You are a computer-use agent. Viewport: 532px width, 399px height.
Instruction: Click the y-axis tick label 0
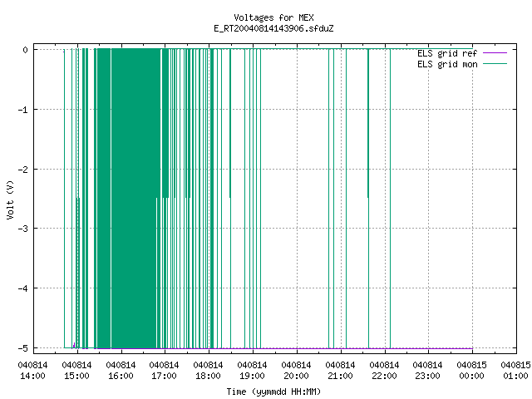[25, 50]
